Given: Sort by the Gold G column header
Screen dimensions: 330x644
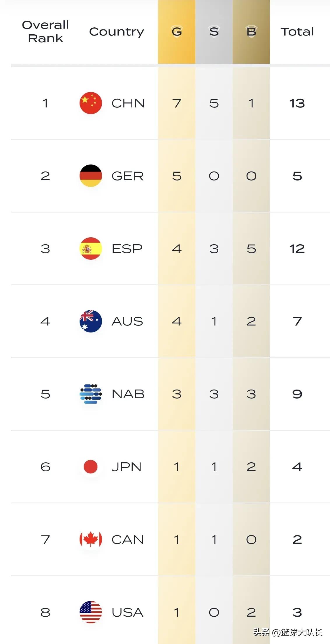Looking at the screenshot, I should (x=177, y=32).
